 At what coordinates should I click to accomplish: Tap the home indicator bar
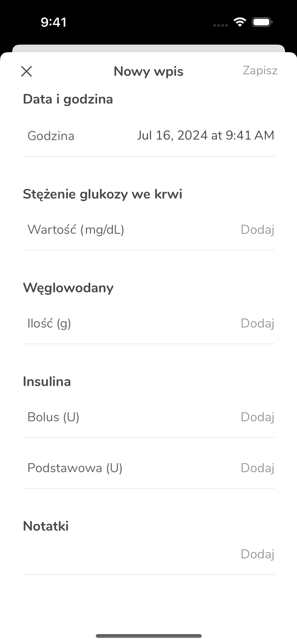click(149, 636)
